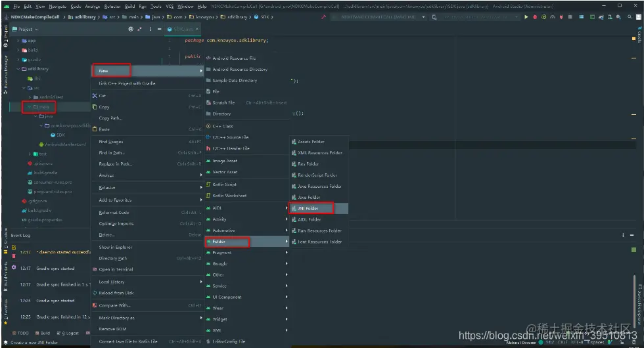This screenshot has width=644, height=348.
Task: Click the Project panel collapse-all icon
Action: pyautogui.click(x=139, y=29)
